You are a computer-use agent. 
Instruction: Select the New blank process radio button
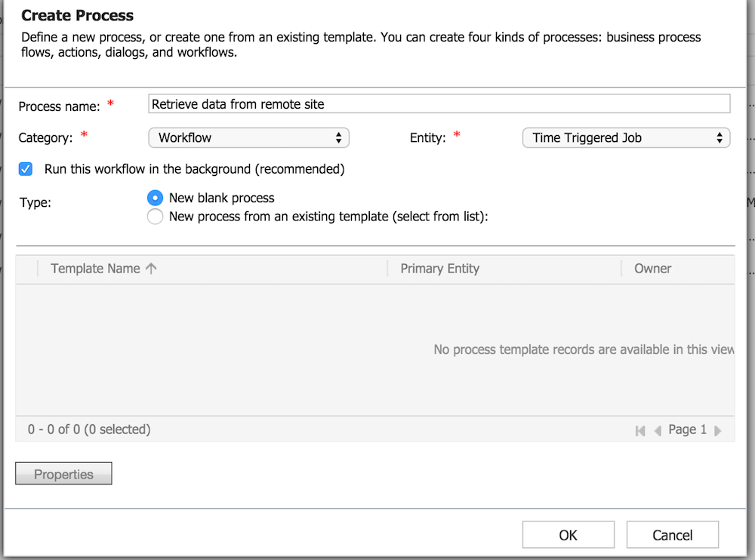(155, 198)
